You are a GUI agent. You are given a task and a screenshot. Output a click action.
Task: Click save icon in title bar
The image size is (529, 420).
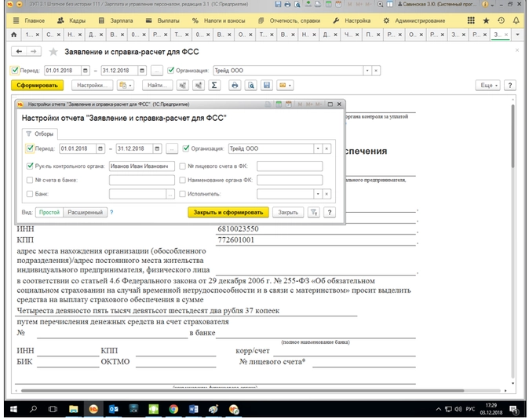[278, 5]
